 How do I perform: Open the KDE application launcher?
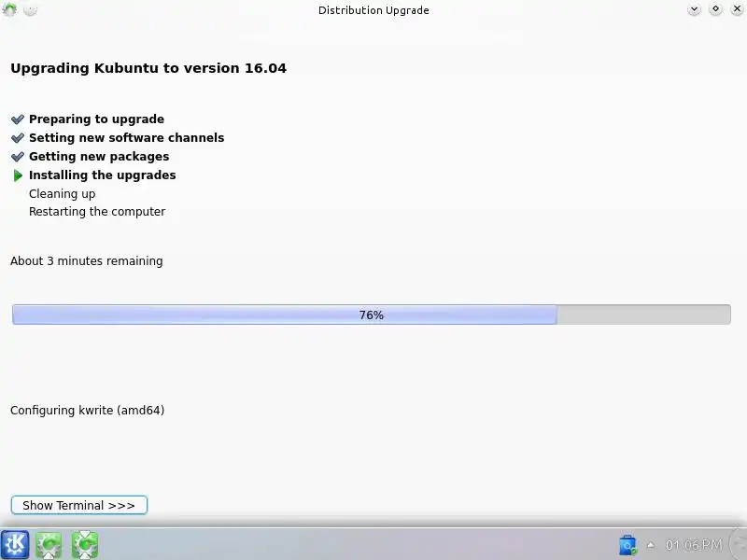pyautogui.click(x=15, y=544)
